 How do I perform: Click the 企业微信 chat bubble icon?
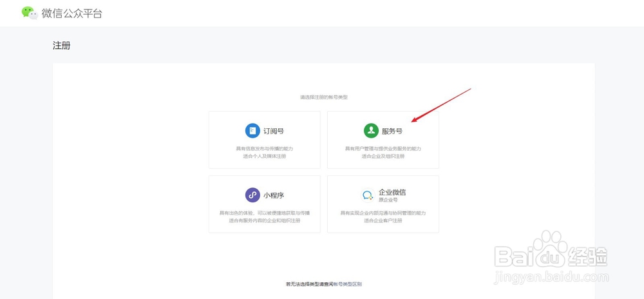click(x=368, y=195)
